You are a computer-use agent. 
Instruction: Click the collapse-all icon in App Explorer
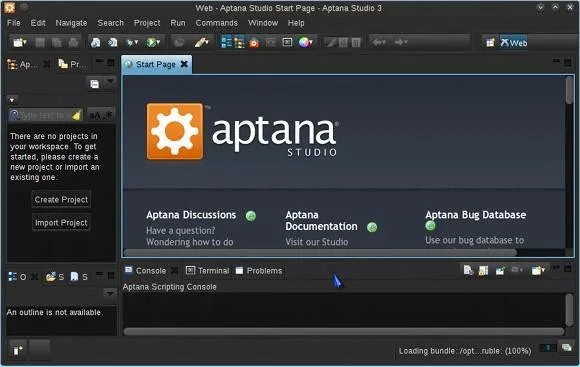95,84
